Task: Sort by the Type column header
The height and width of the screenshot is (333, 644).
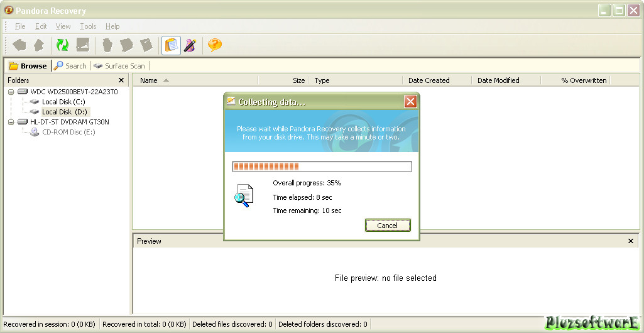Action: click(356, 80)
